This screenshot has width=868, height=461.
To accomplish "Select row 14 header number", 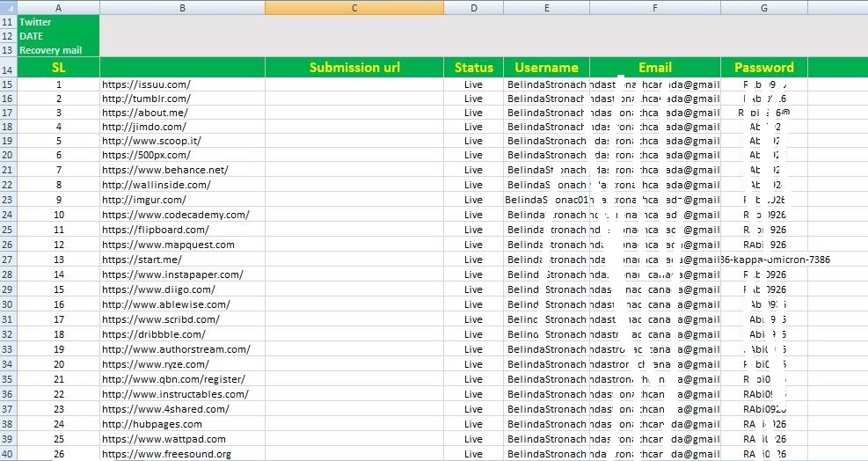I will coord(8,69).
